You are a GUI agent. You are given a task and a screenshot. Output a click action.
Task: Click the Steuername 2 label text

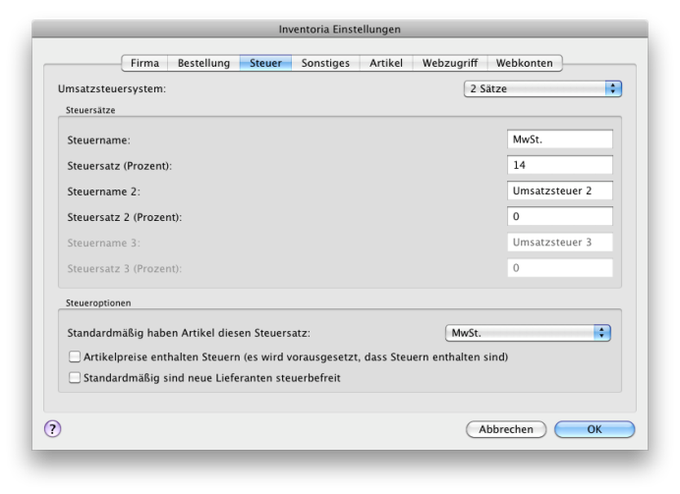(104, 192)
